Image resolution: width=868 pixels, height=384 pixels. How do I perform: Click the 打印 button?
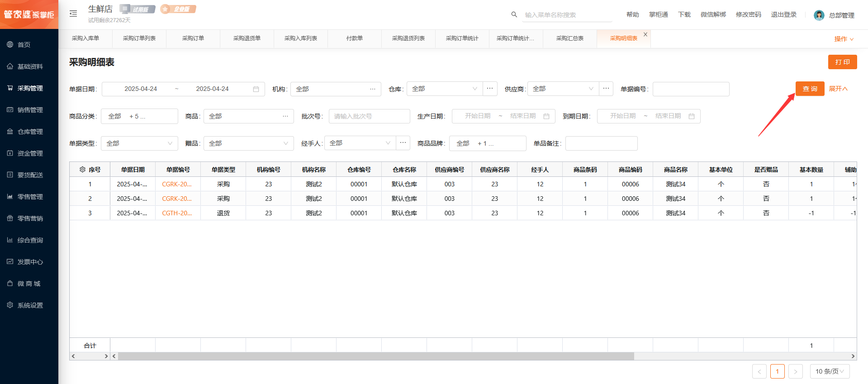pos(842,62)
